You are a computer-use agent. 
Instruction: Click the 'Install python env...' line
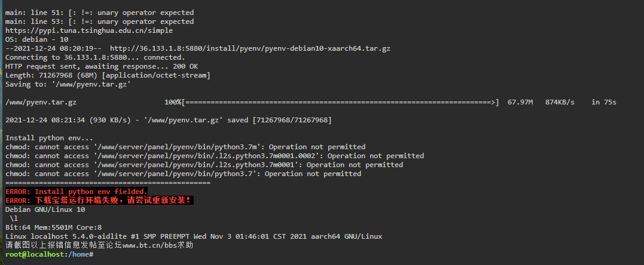click(49, 138)
